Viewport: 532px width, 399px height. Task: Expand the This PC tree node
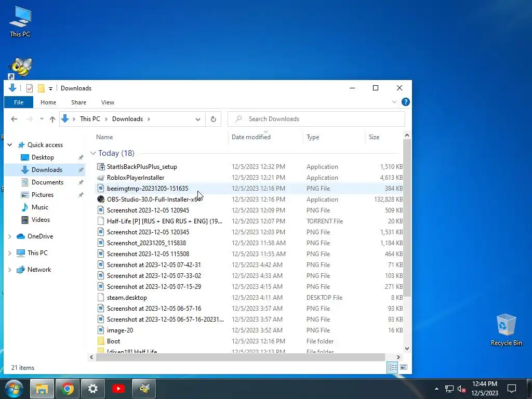click(x=10, y=253)
